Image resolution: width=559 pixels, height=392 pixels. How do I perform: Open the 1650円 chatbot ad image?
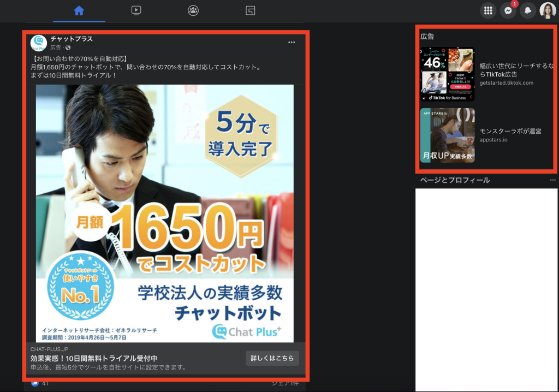165,213
